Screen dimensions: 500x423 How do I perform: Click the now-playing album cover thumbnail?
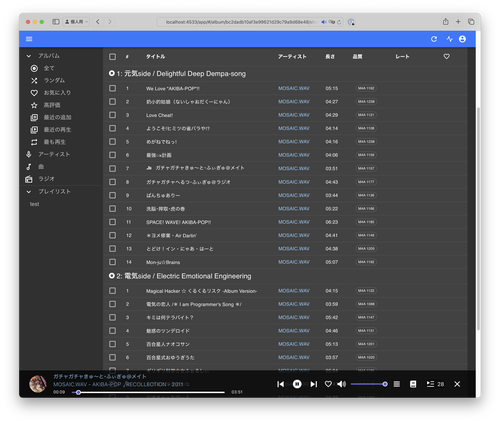38,384
